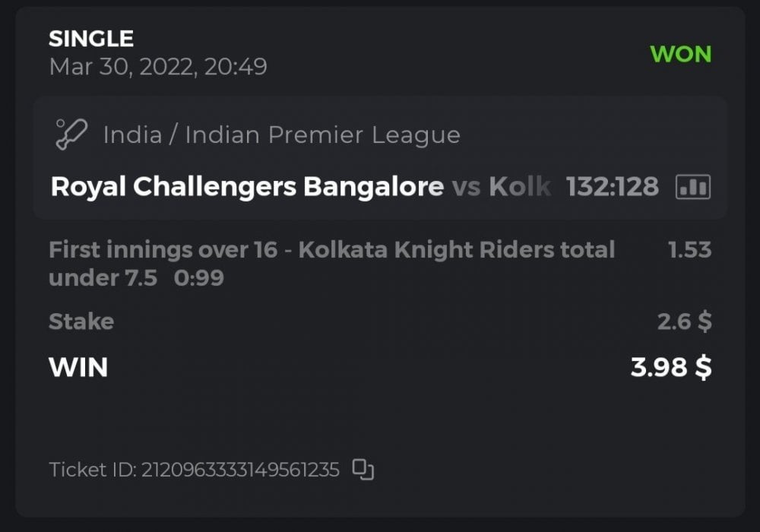Click the green WON status label
The height and width of the screenshot is (532, 760).
coord(680,55)
